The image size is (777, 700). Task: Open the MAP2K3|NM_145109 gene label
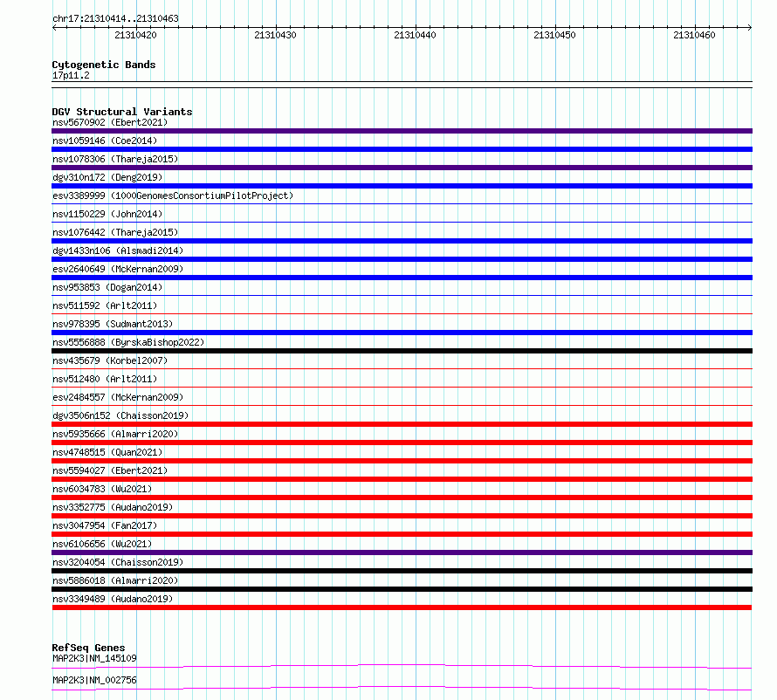[x=94, y=658]
